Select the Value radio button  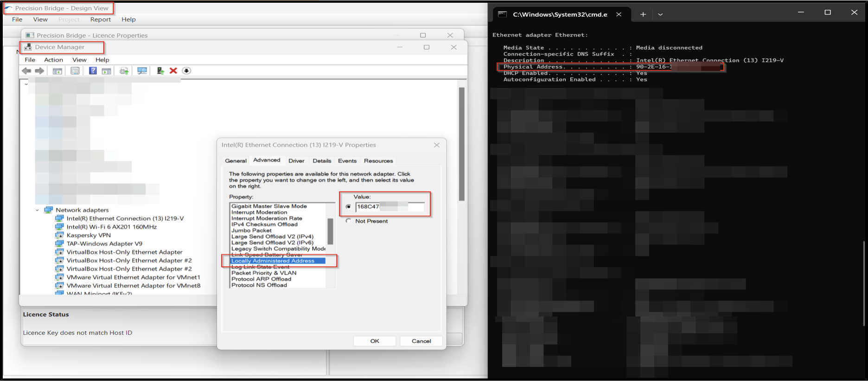coord(348,207)
